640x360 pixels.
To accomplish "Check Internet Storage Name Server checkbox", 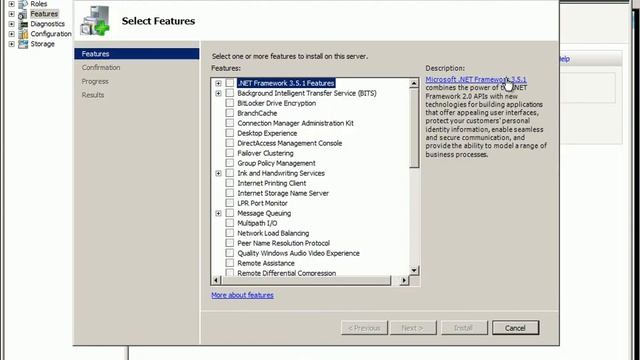I will tap(230, 193).
